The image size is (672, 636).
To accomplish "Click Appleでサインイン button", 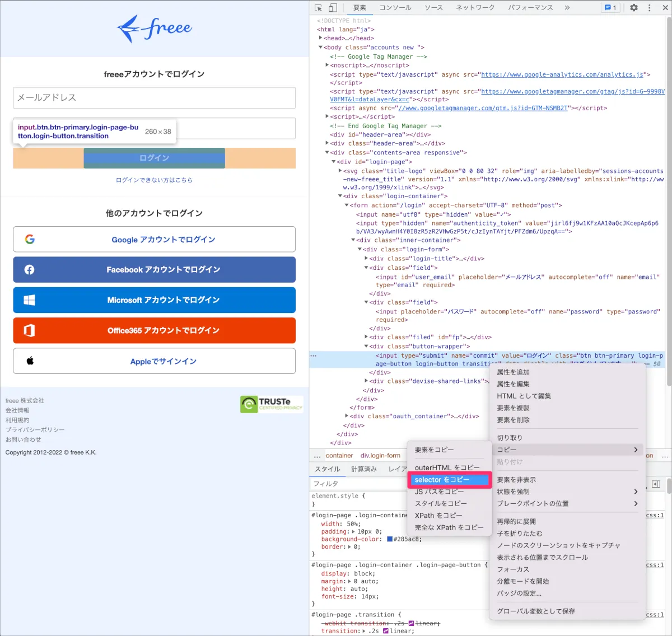I will tap(155, 361).
